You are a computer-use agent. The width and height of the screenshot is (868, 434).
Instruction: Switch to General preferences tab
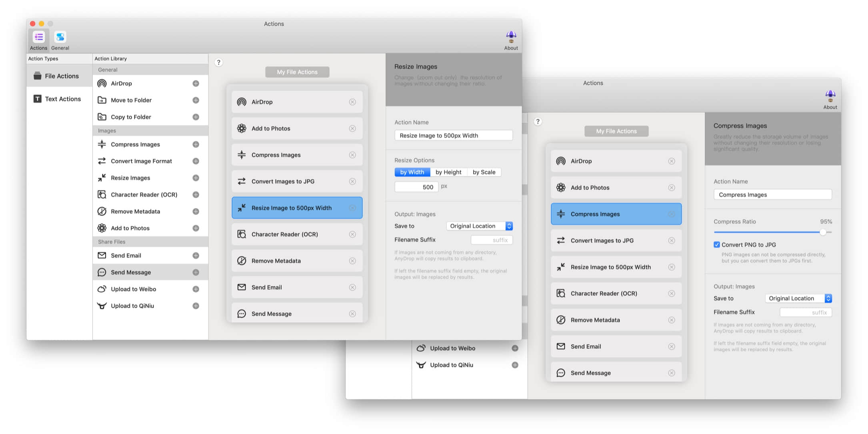[60, 40]
